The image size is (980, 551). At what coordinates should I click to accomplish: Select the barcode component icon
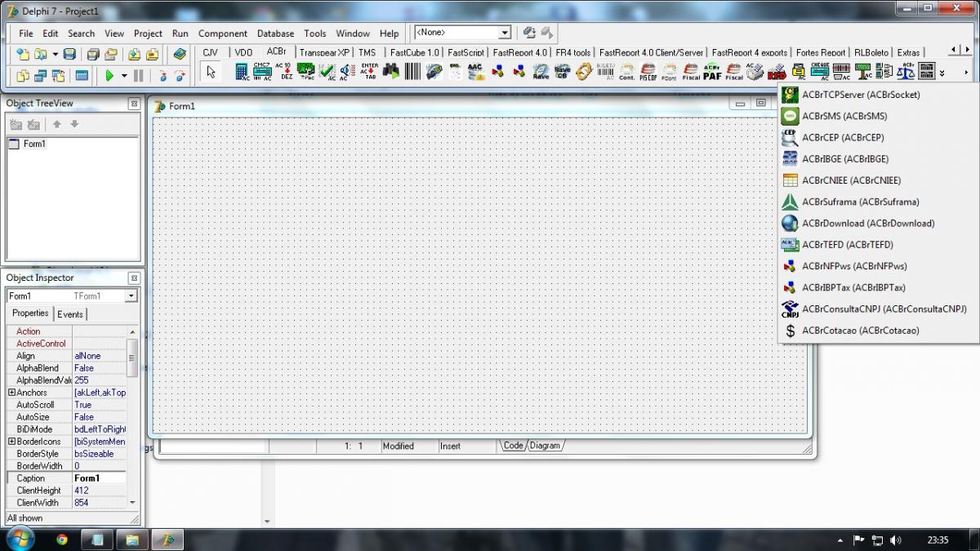point(412,72)
